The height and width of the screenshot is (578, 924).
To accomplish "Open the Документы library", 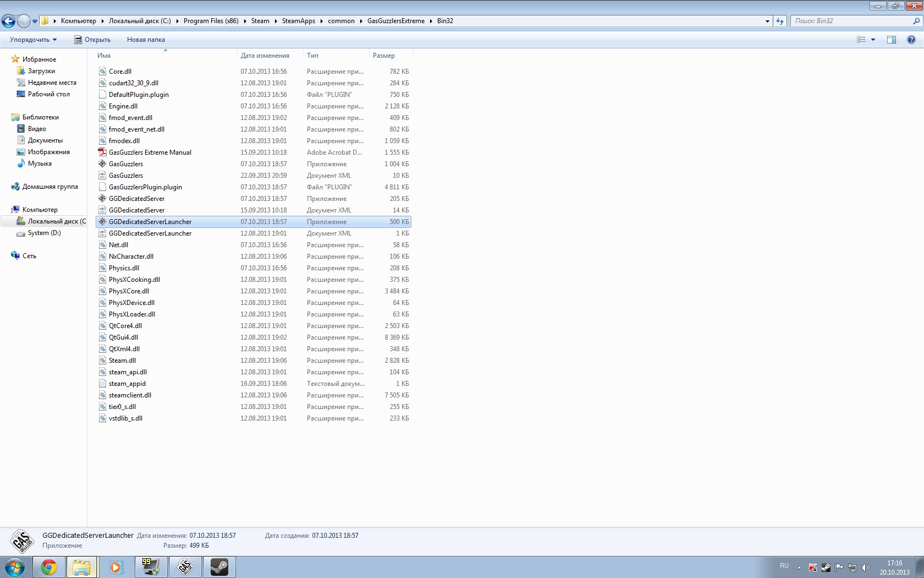I will coord(45,140).
